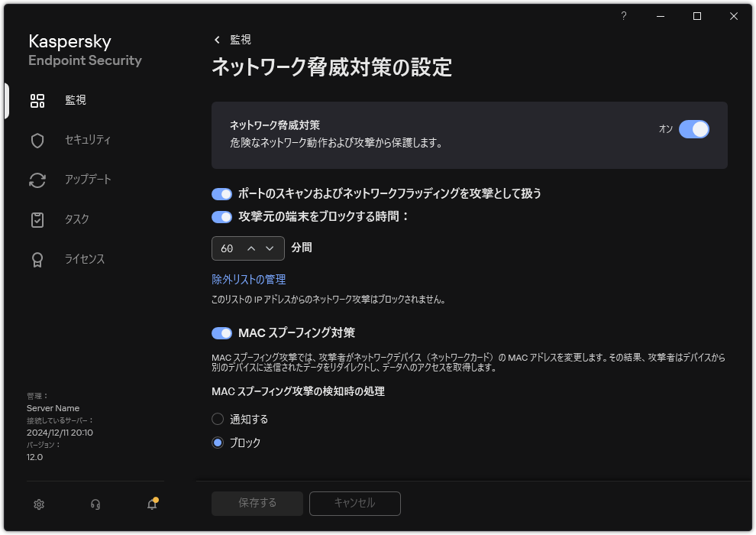Disable ポートのスキャンおよびネットワークフラッディング toggle
The image size is (756, 535).
(x=221, y=194)
